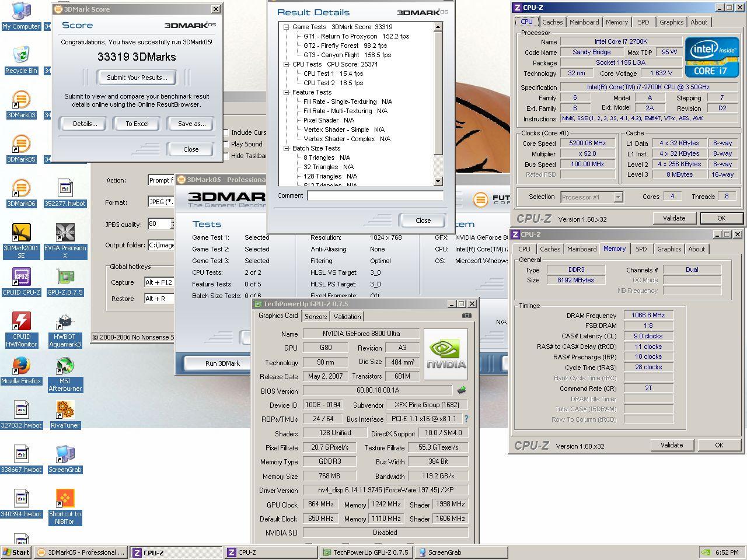This screenshot has width=747, height=560.
Task: Switch to Mainboard tab in top CPU-Z
Action: [584, 22]
